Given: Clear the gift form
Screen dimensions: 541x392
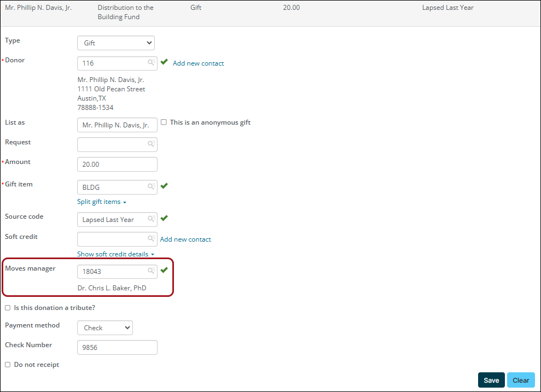Looking at the screenshot, I should pos(521,380).
